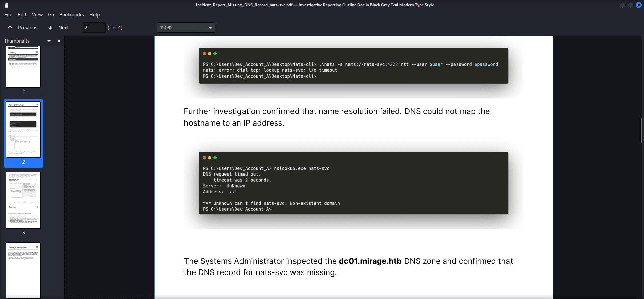Go to the Next page button label
This screenshot has width=644, height=299.
[x=63, y=28]
